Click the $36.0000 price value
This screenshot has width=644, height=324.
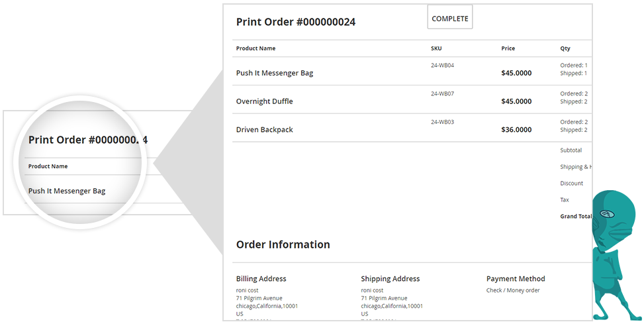tap(516, 130)
